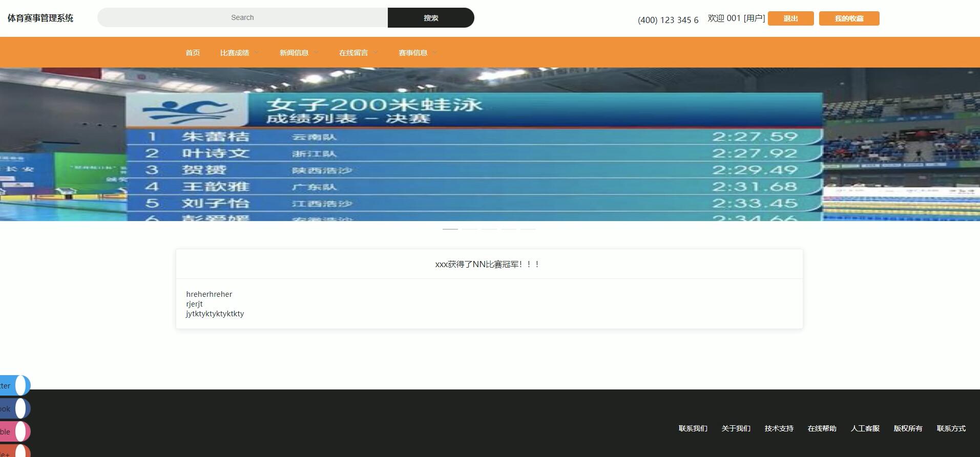Screen dimensions: 980x457
Task: Click the pink Dribbble share icon
Action: pyautogui.click(x=15, y=431)
